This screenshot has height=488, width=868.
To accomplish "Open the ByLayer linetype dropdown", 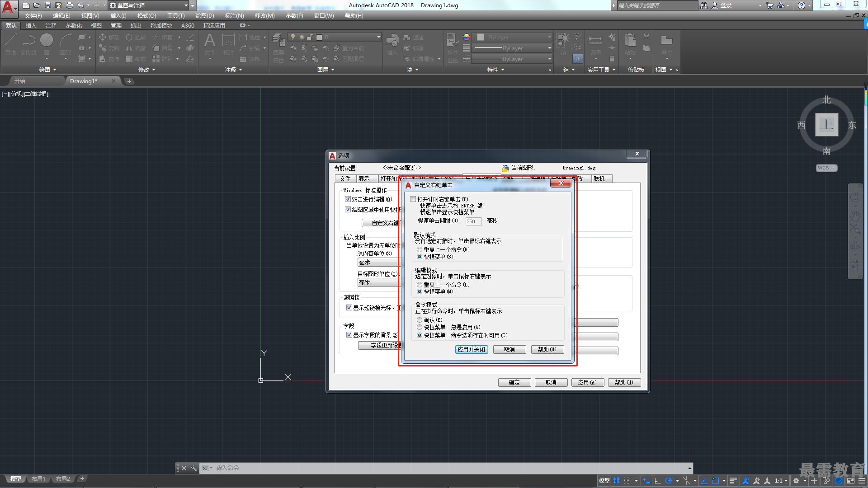I will coord(512,59).
